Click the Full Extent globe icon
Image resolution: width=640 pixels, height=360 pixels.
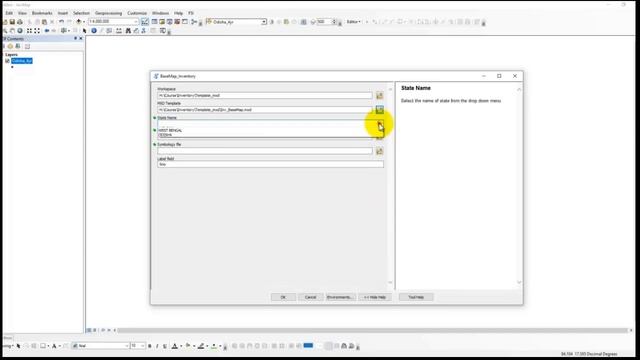[20, 31]
